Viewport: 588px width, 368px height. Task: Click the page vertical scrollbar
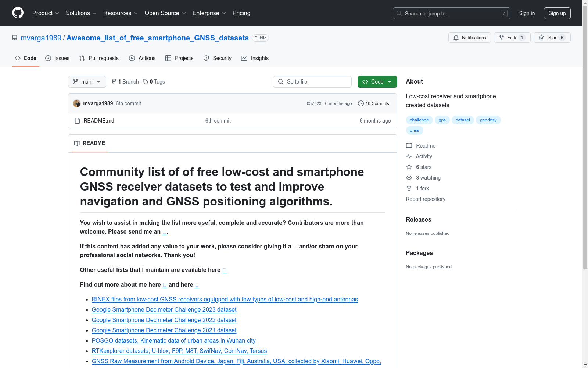coord(585,147)
